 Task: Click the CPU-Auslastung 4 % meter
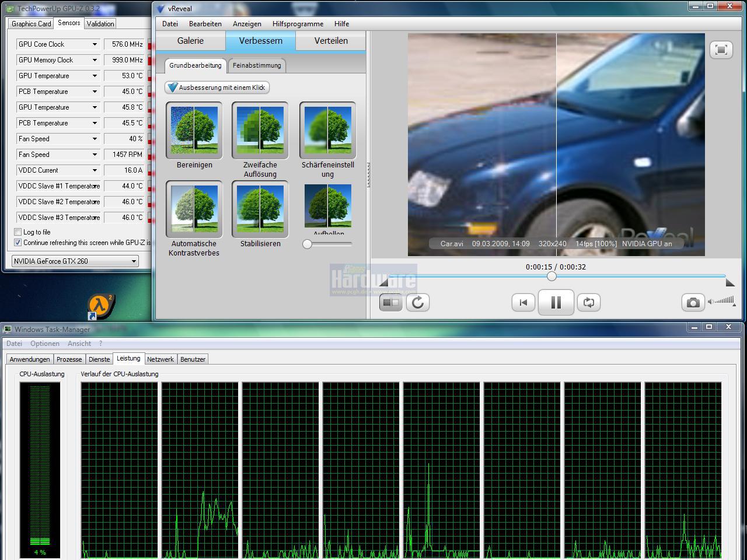40,470
